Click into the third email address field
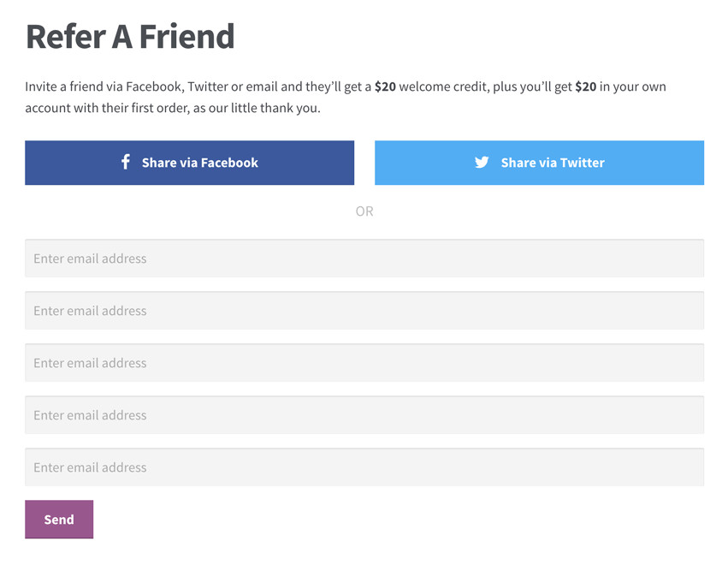Viewport: 728px width, 565px height. point(364,363)
